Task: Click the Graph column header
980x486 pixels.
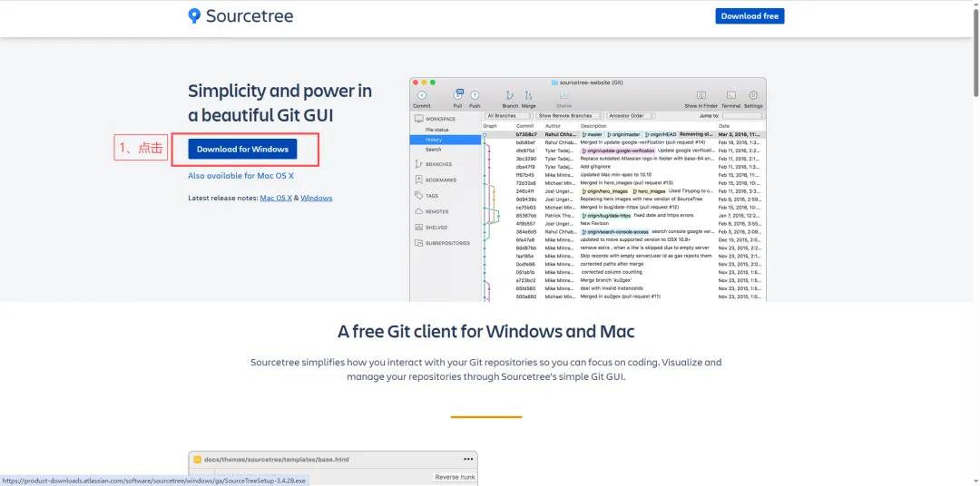Action: 490,125
